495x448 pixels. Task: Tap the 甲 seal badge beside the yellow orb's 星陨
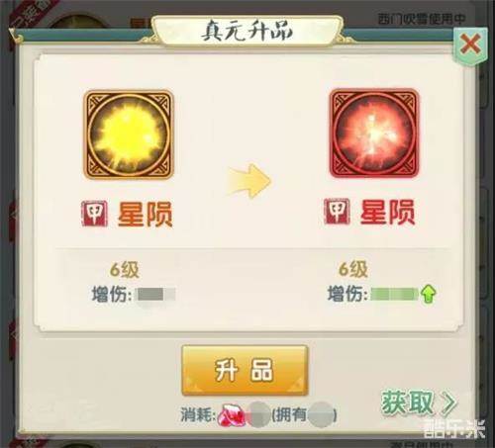95,214
